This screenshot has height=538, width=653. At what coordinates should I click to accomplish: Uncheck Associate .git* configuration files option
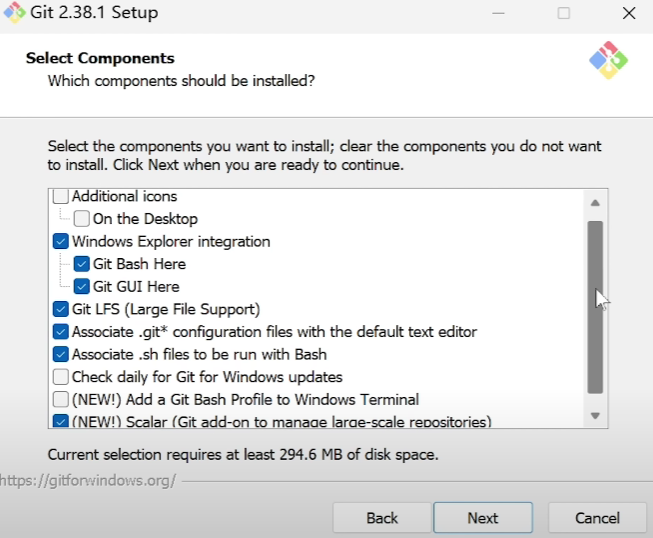click(61, 332)
